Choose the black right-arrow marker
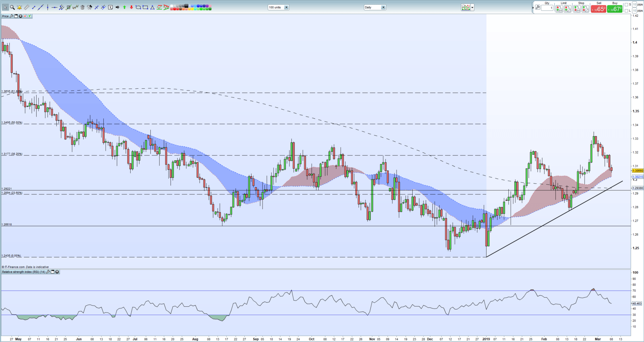This screenshot has width=644, height=342. 117,7
